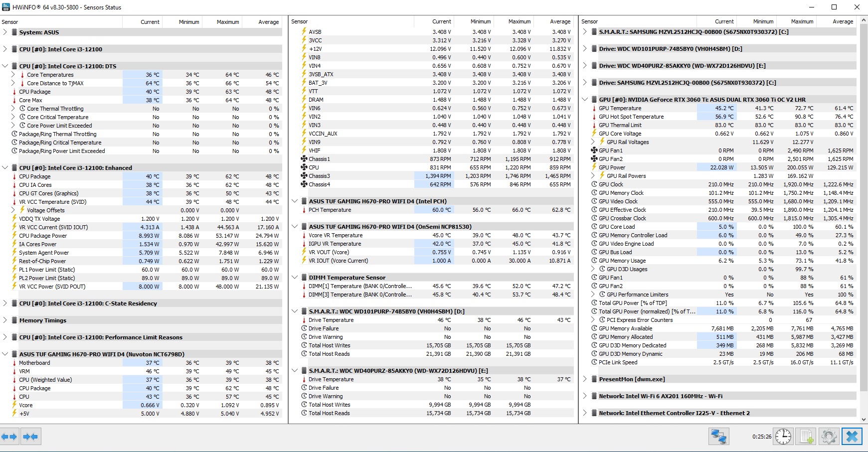Click the expand columns arrows button
Viewport: 868px width, 452px height.
9,437
